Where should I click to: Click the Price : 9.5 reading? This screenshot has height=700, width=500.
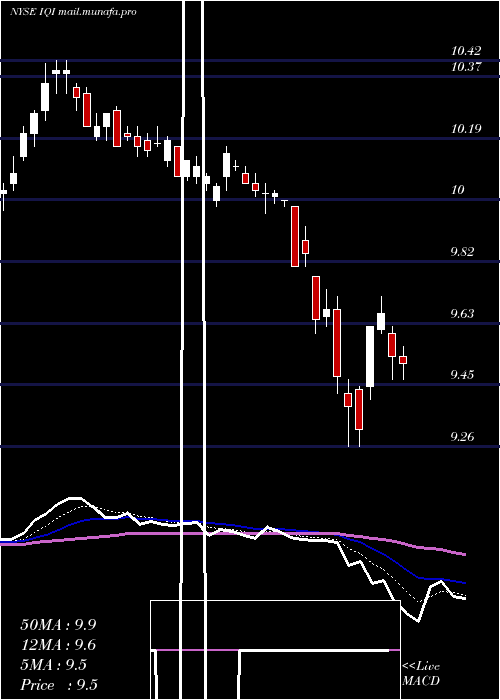click(59, 685)
